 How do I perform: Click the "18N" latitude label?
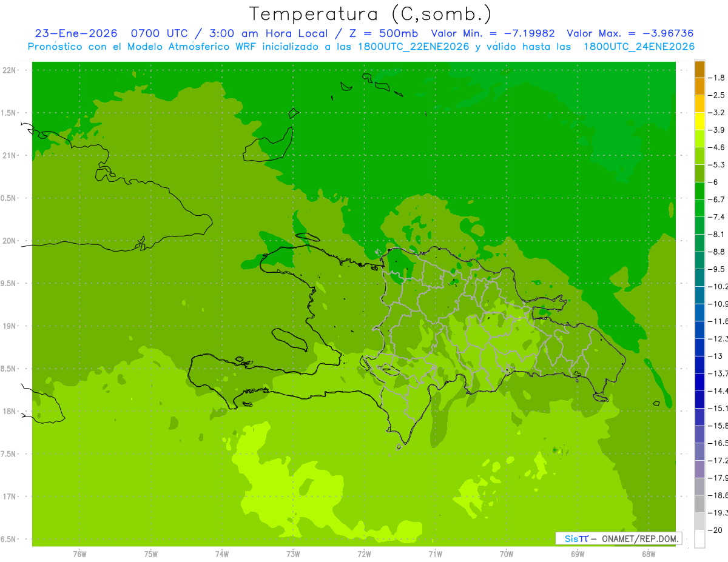click(x=10, y=411)
